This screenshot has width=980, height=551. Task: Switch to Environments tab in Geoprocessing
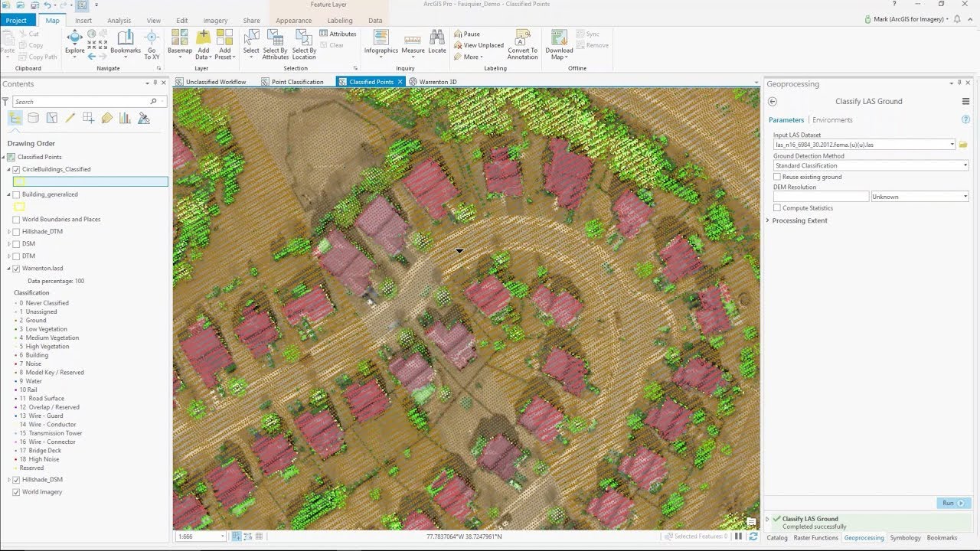(x=832, y=120)
